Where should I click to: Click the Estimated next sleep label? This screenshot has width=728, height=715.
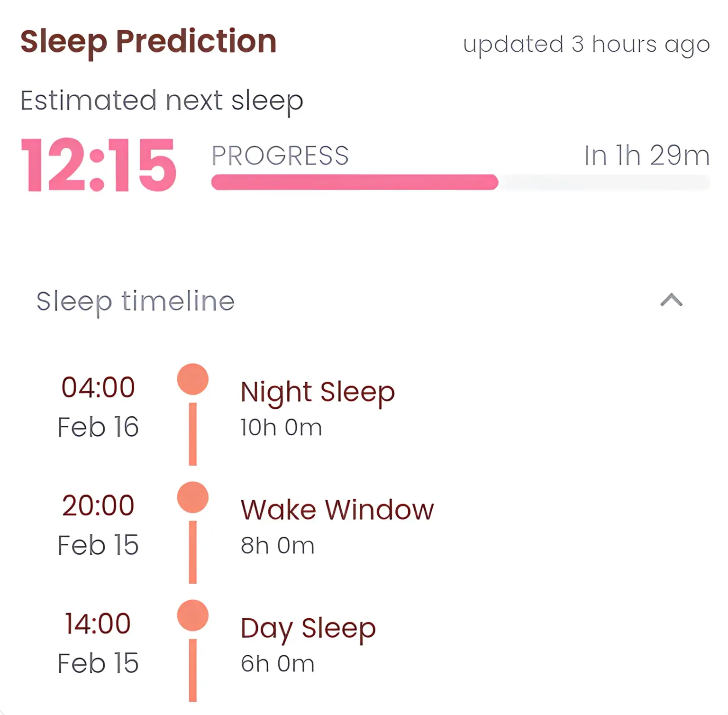[161, 100]
